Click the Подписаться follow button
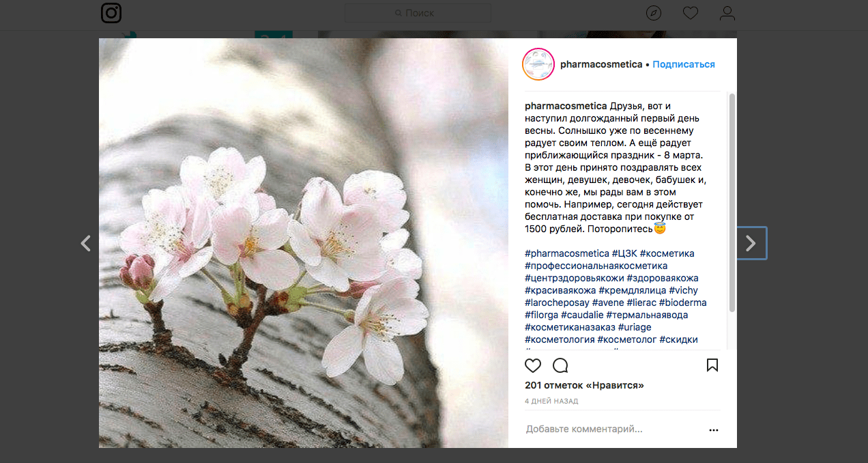Viewport: 868px width, 463px height. click(684, 64)
